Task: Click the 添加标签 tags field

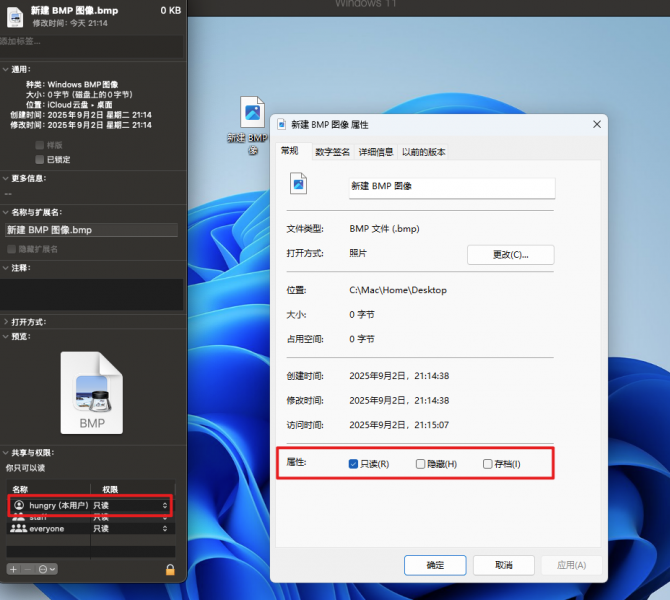Action: pyautogui.click(x=91, y=47)
